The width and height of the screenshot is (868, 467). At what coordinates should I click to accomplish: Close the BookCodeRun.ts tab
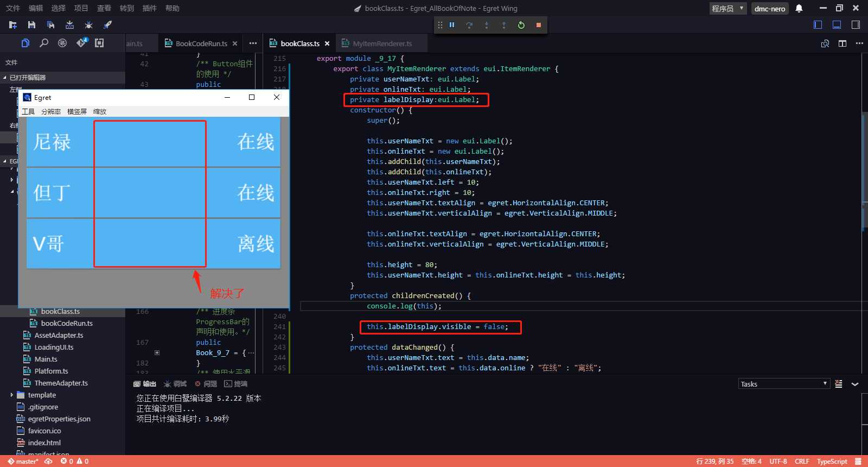coord(235,43)
